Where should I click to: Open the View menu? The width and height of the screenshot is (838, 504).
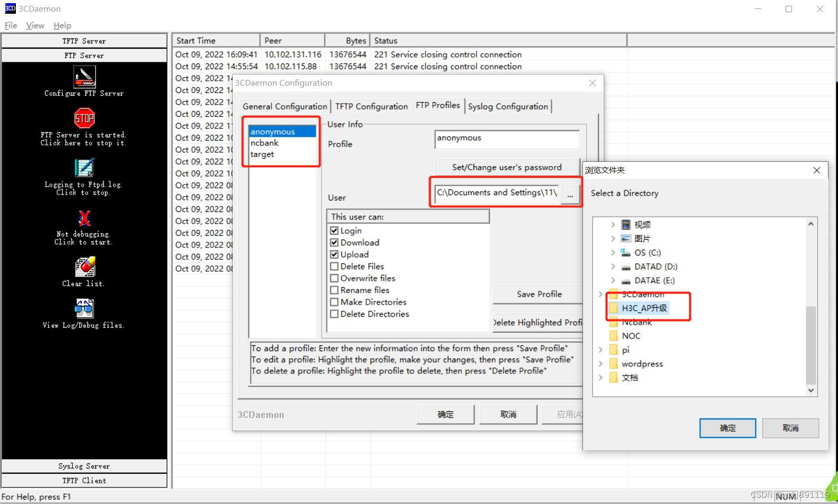click(x=35, y=25)
